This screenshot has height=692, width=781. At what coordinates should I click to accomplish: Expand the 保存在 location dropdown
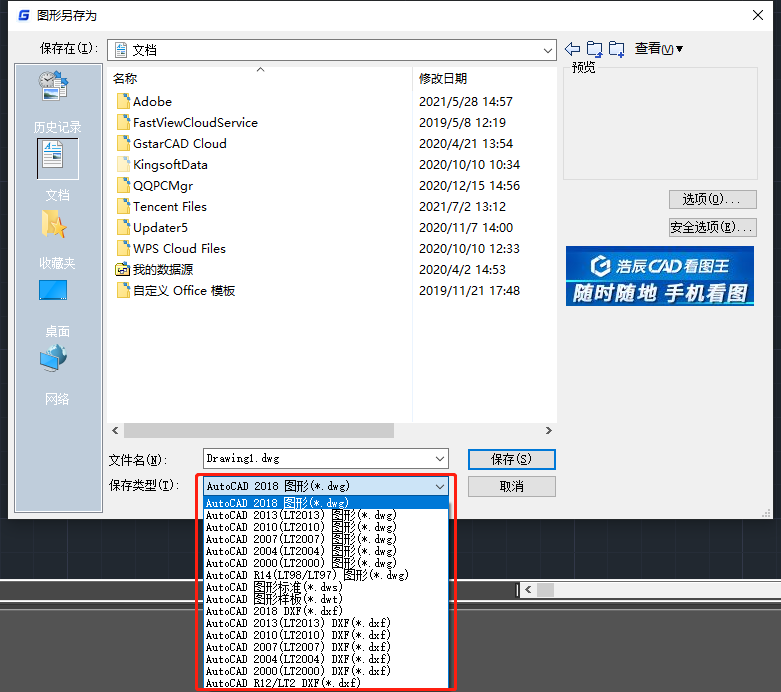[x=547, y=50]
